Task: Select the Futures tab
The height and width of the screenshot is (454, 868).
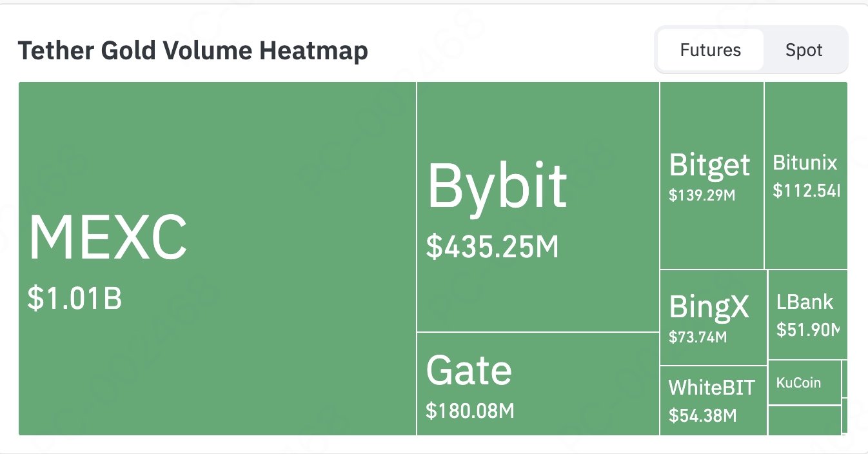Action: click(710, 50)
